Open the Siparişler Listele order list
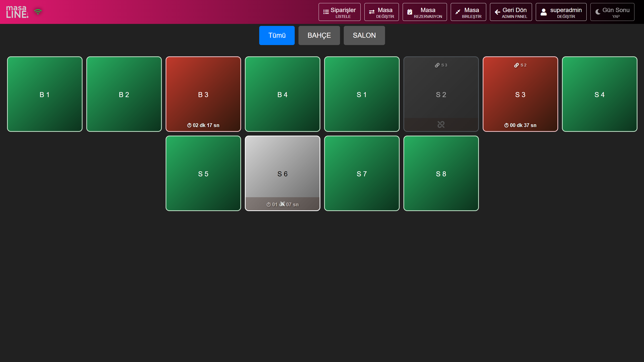The height and width of the screenshot is (362, 644). [339, 12]
